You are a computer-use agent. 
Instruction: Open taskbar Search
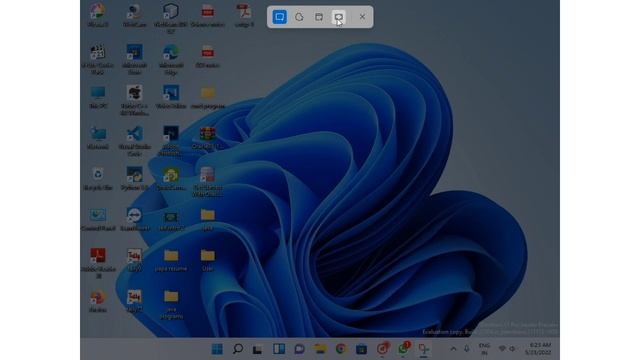coord(238,349)
